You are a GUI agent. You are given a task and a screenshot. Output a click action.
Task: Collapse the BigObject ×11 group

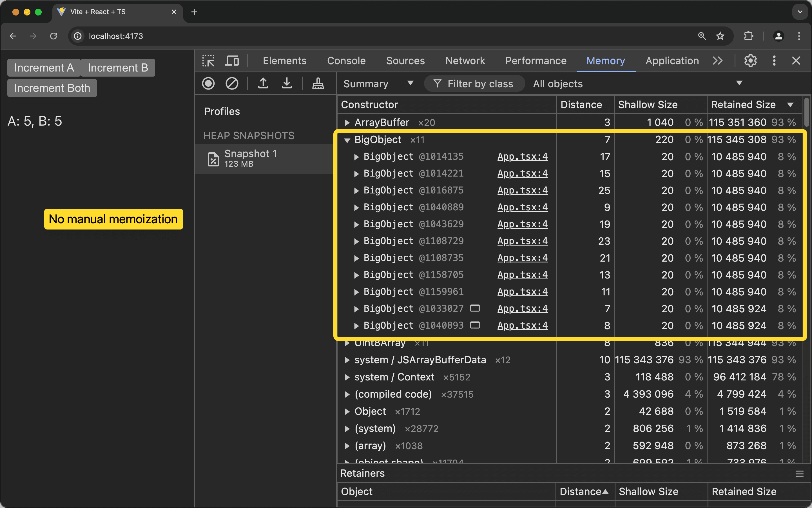click(347, 140)
